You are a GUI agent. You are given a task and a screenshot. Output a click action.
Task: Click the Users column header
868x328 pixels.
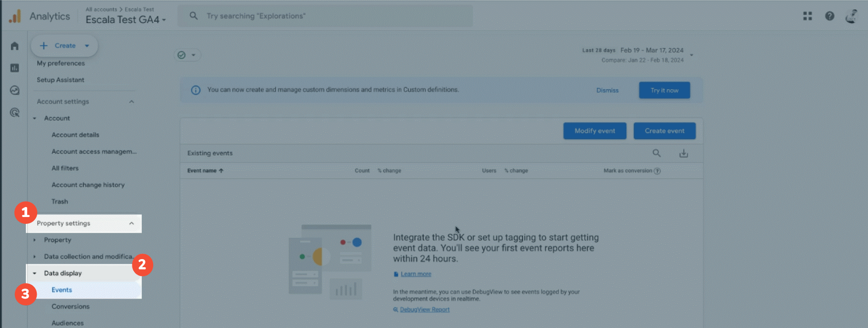coord(489,171)
